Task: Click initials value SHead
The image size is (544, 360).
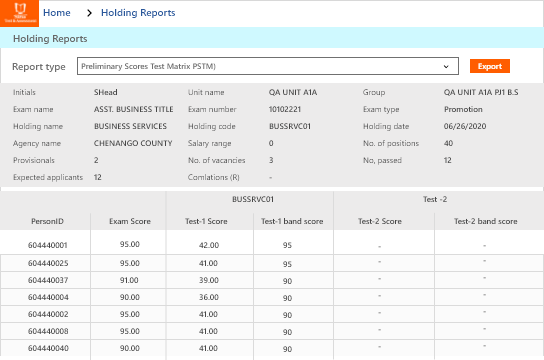Action: [105, 92]
